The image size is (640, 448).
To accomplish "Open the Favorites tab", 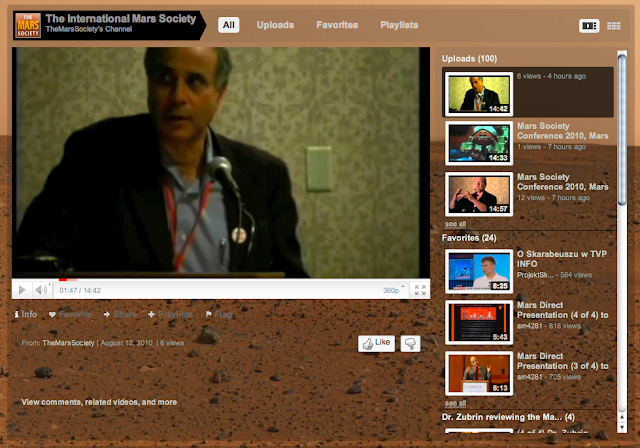I will click(337, 25).
